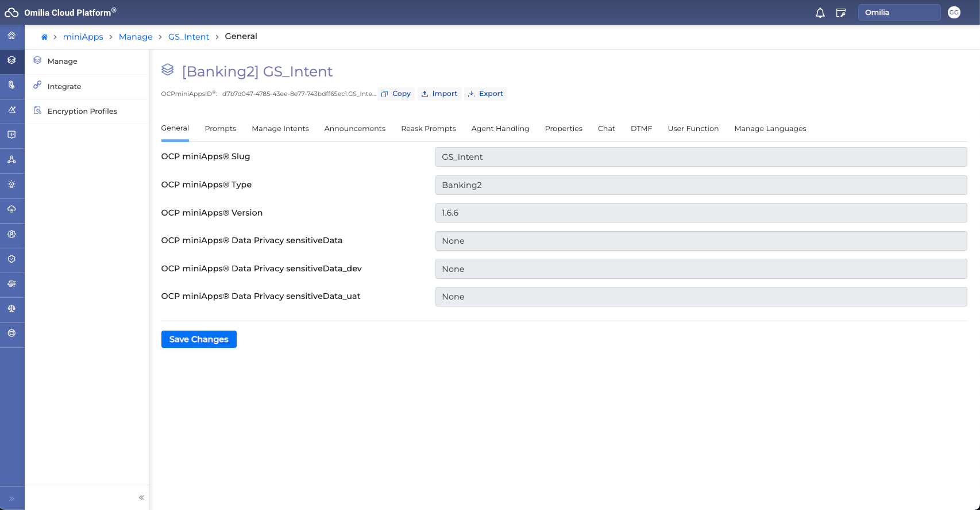Viewport: 980px width, 510px height.
Task: Collapse the side panel with double chevron
Action: click(x=141, y=498)
